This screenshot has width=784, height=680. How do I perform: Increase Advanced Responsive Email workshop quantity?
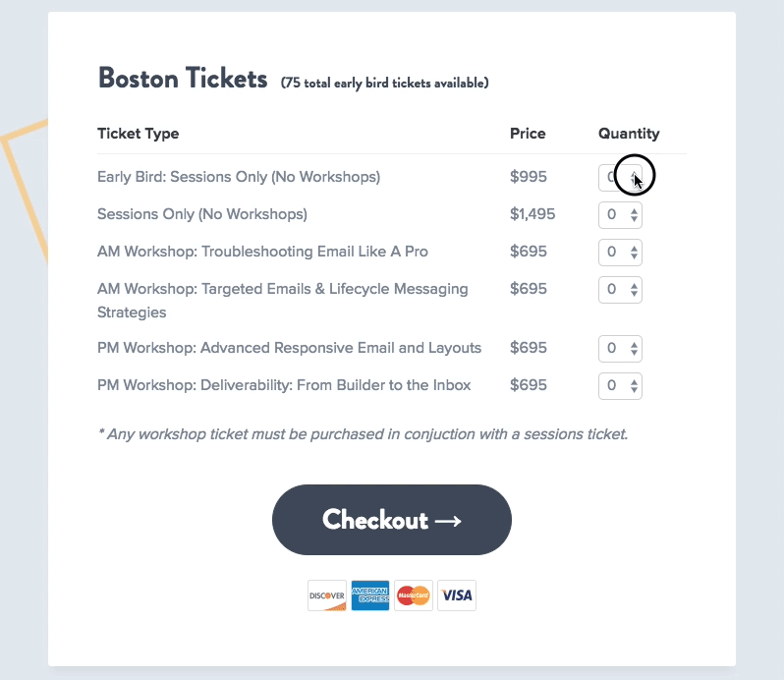(634, 345)
